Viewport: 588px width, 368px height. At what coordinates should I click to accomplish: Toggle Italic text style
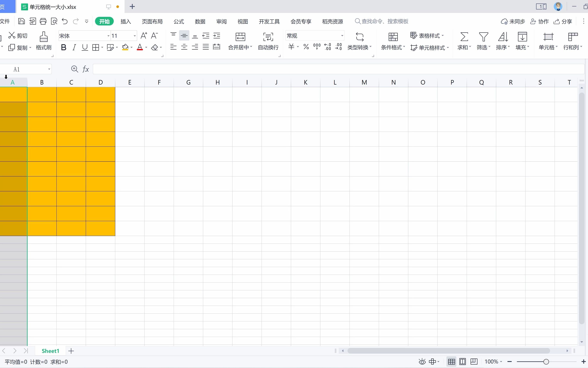pos(74,47)
